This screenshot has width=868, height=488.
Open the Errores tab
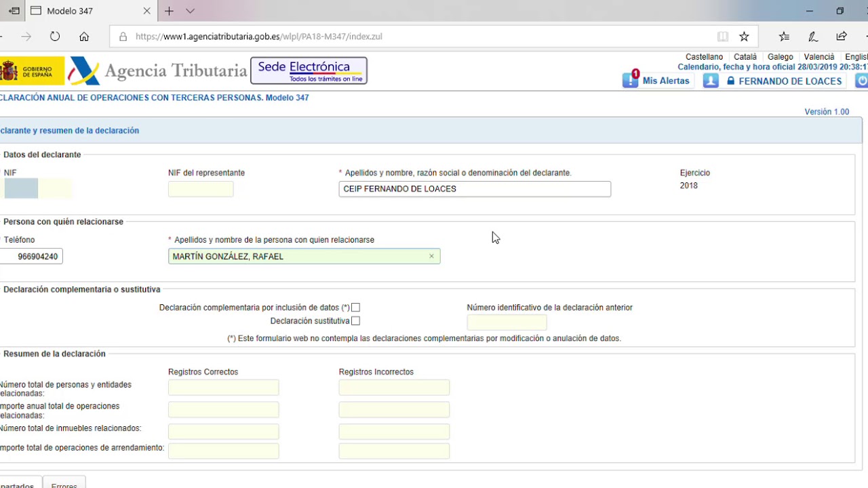[x=64, y=482]
